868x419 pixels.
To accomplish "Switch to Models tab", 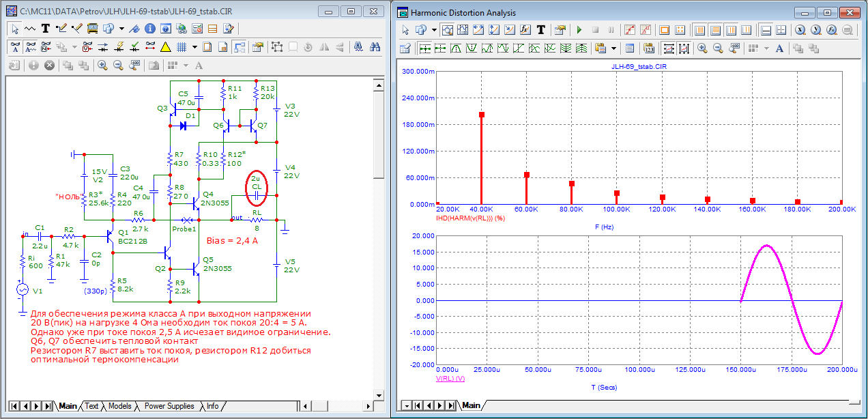I will (120, 406).
